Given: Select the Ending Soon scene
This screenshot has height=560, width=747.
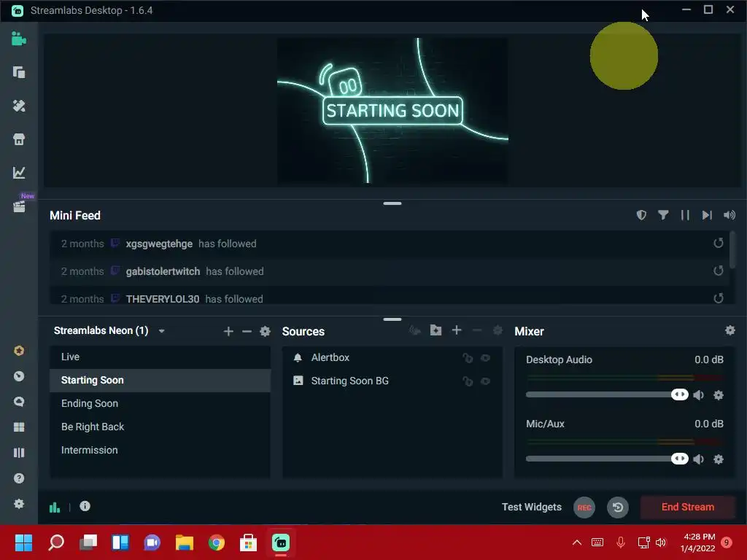Looking at the screenshot, I should 160,404.
